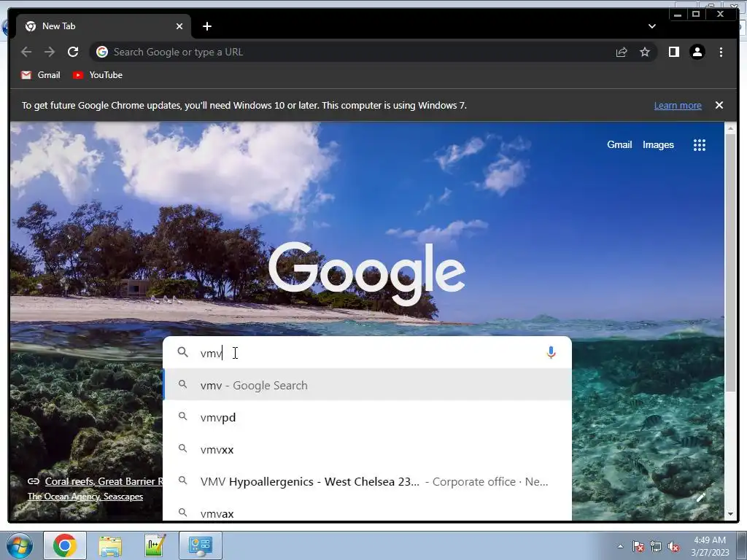The height and width of the screenshot is (560, 747).
Task: Click the Chrome taskbar icon
Action: point(65,545)
